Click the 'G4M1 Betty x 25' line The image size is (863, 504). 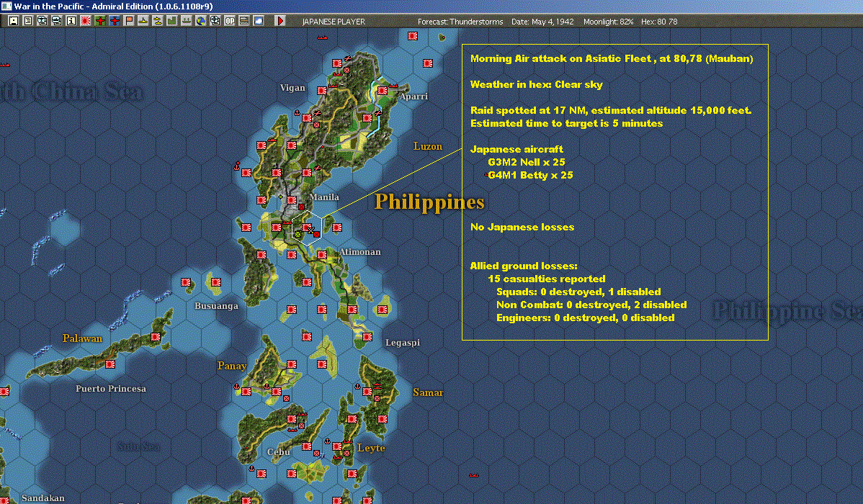530,176
